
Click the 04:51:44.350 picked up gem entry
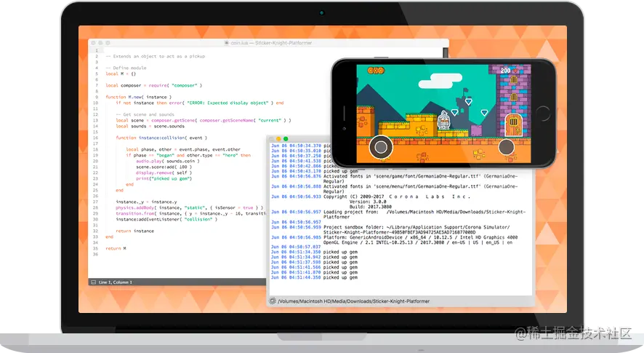(314, 277)
